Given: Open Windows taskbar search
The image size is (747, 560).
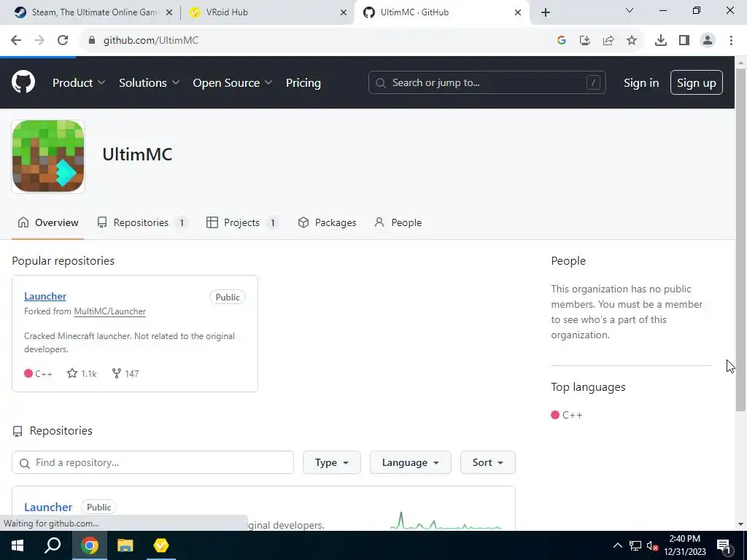Looking at the screenshot, I should coord(53,545).
